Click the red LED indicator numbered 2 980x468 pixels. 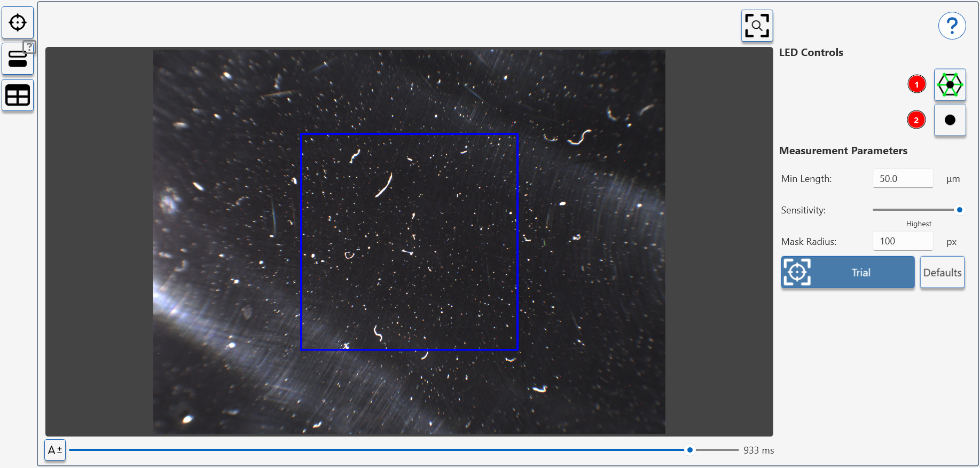(916, 120)
